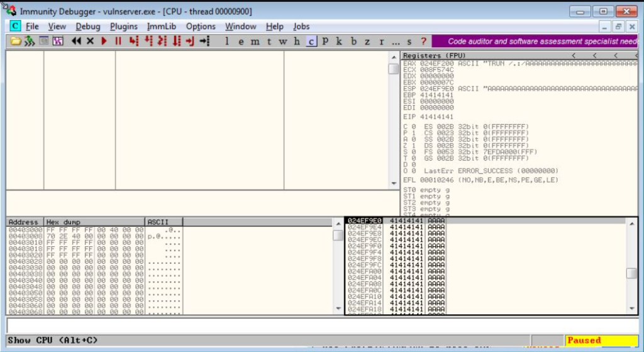Screen dimensions: 644x352
Task: Toggle the CPU window 'c' button
Action: [311, 41]
